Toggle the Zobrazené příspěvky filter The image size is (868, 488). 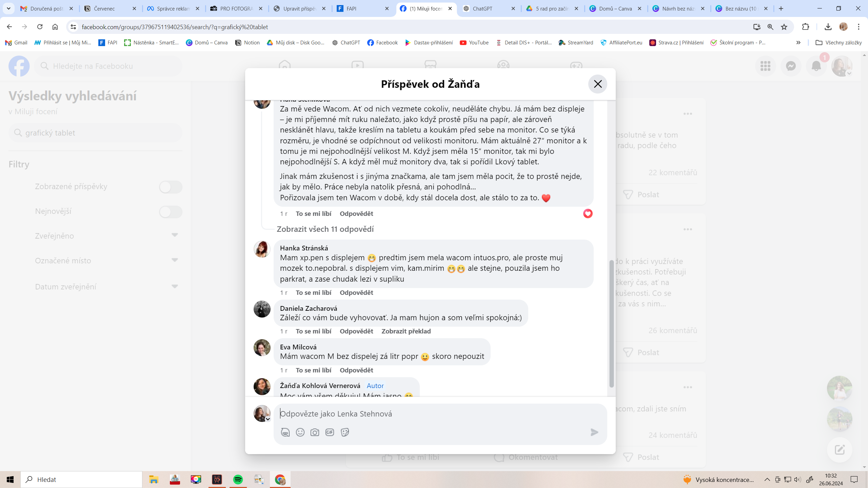(171, 187)
